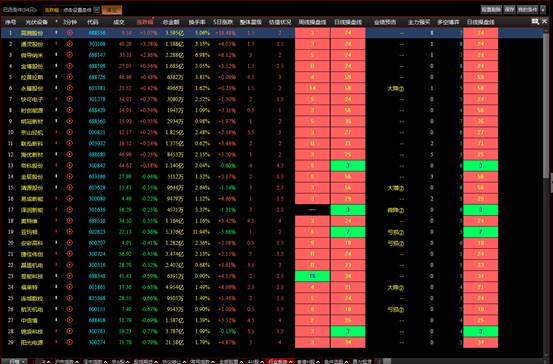The height and width of the screenshot is (364, 553).
Task: Toggle the flag marker in row 24
Action: coord(56,287)
